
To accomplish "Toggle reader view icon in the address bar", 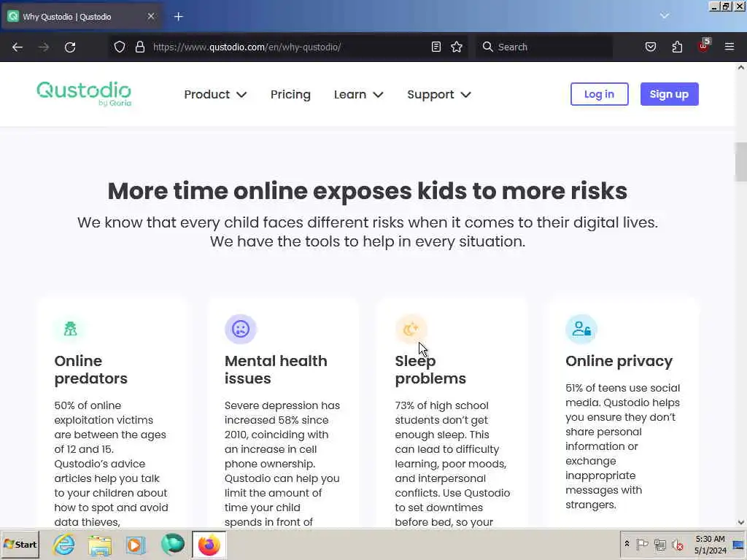I will click(x=436, y=47).
